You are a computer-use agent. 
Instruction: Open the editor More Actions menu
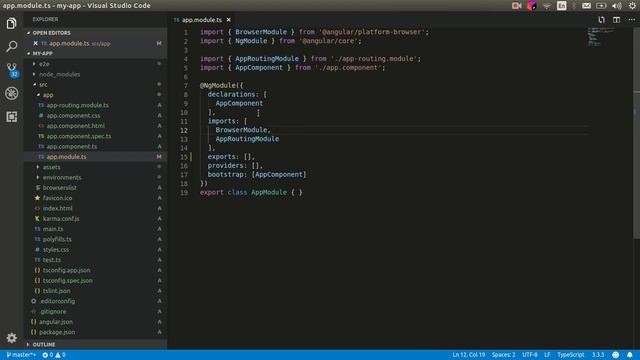631,20
